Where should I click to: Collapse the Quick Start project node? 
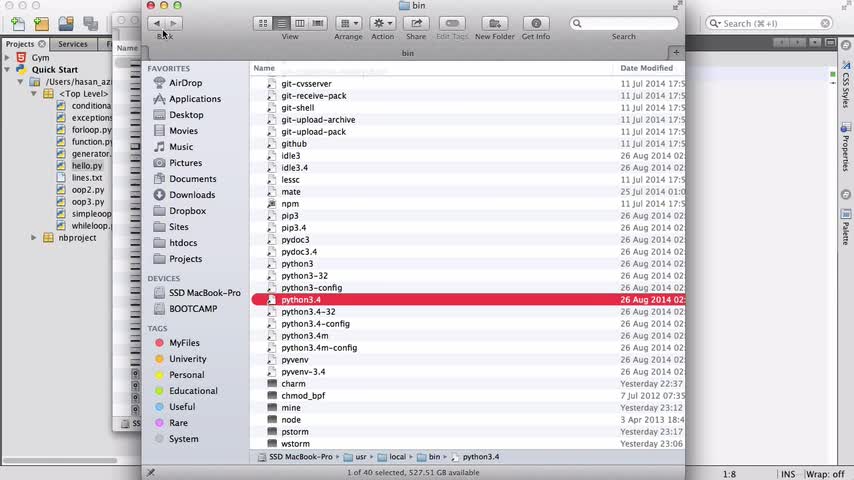point(7,70)
